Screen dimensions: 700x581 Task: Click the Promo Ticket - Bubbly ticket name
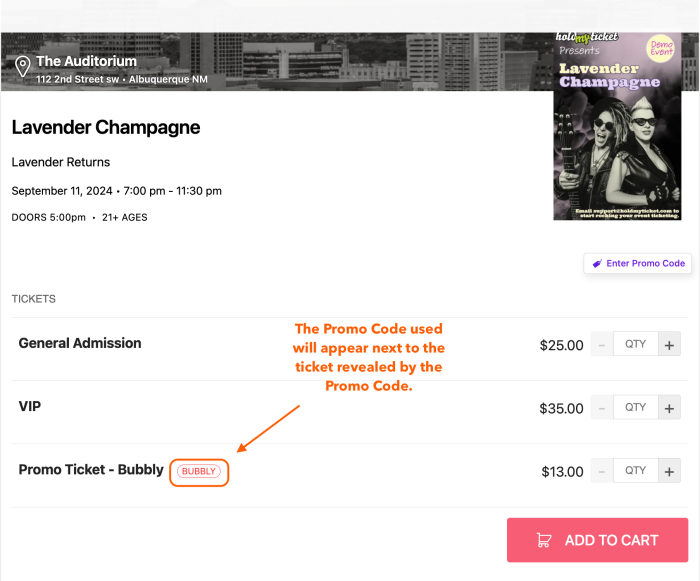coord(90,469)
